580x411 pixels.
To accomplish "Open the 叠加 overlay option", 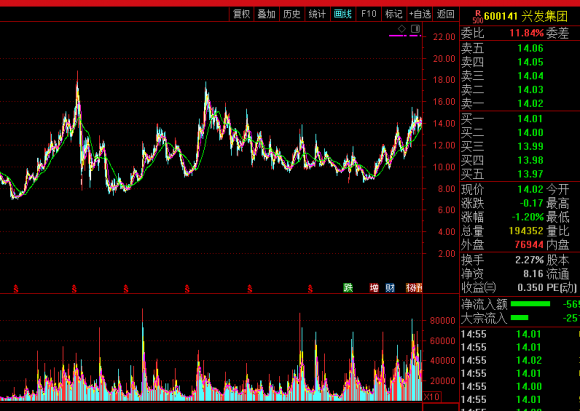I will coord(267,14).
